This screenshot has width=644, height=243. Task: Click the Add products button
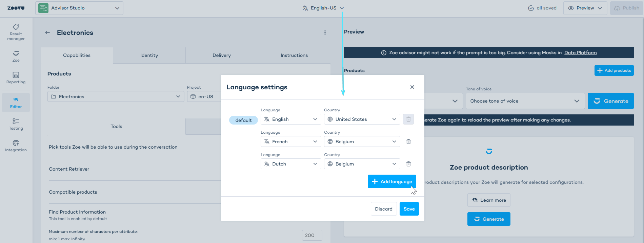pos(614,70)
